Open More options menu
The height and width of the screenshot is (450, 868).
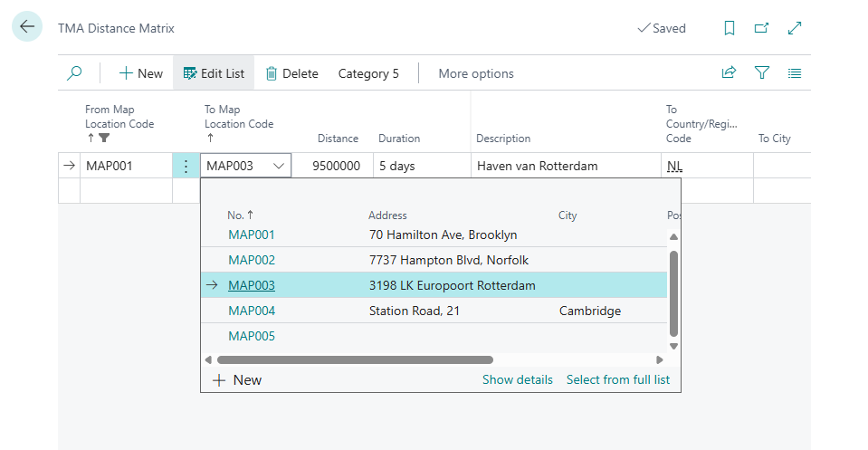(x=476, y=73)
